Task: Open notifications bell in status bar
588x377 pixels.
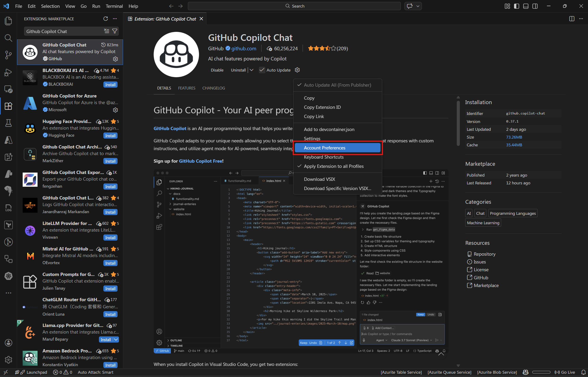Action: [x=583, y=372]
